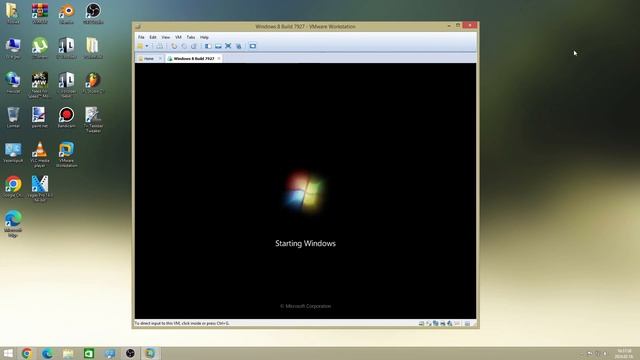Select the VMware Workstation taskbar button

click(x=151, y=353)
